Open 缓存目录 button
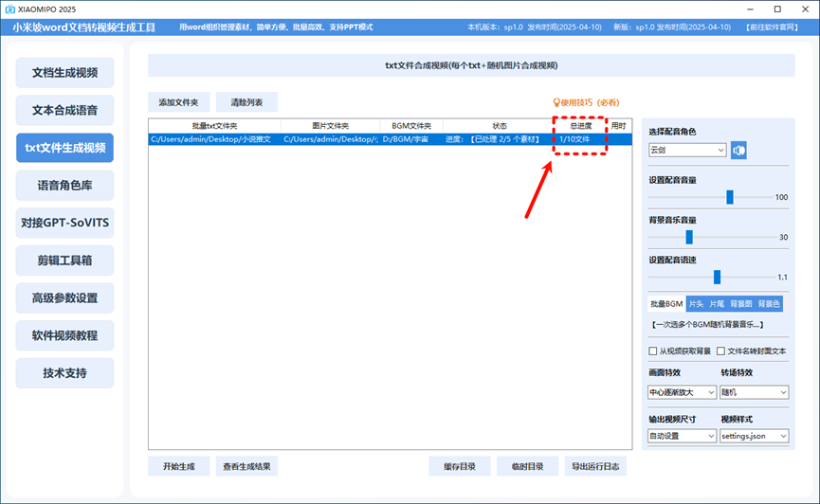 pos(460,466)
